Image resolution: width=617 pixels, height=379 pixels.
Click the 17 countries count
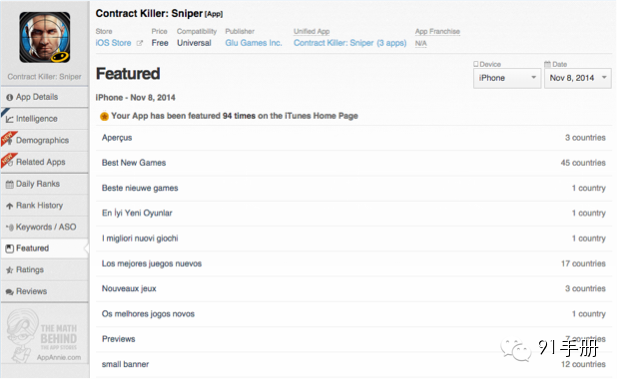[x=583, y=264]
